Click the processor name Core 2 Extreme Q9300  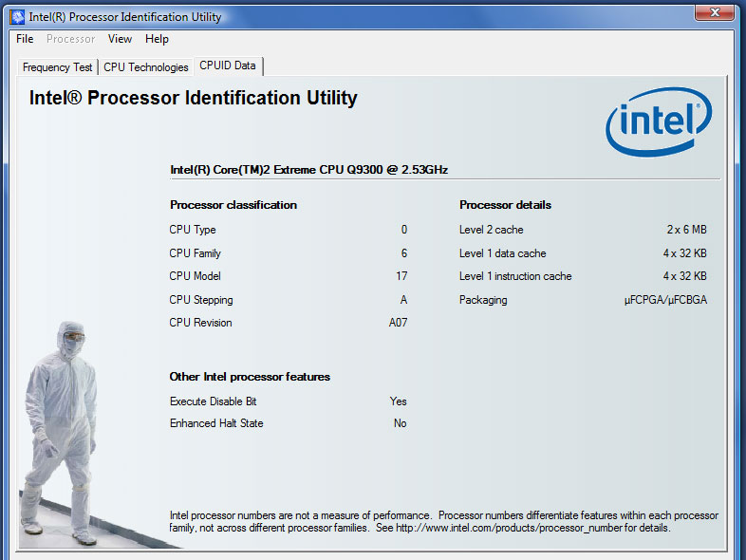308,170
